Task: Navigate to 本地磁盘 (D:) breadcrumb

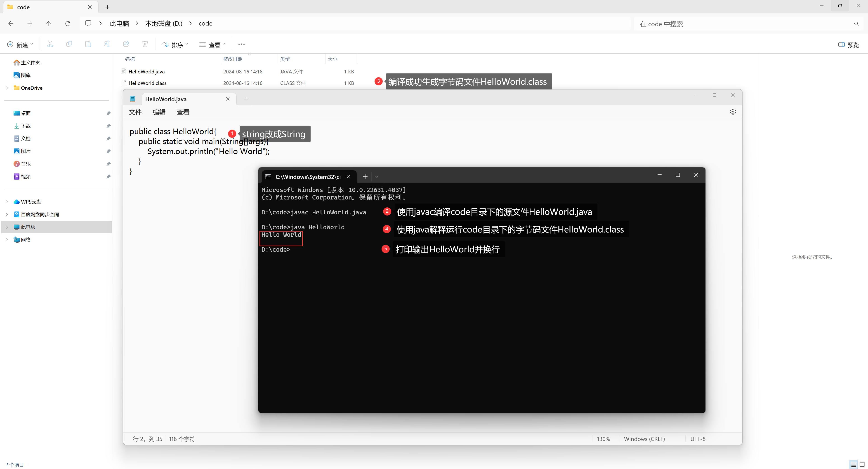Action: pos(163,23)
